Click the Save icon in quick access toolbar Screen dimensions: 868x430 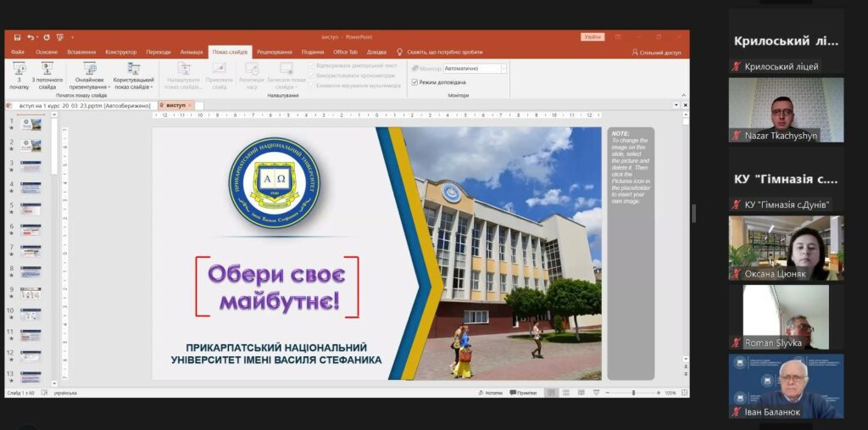[17, 37]
